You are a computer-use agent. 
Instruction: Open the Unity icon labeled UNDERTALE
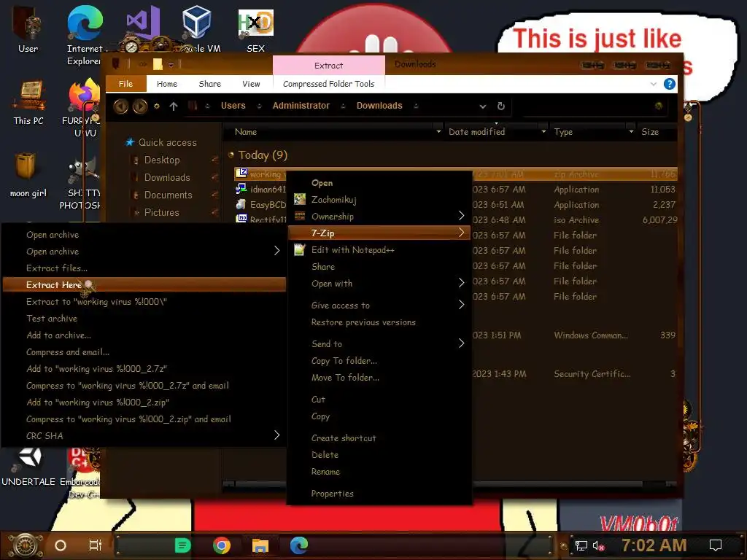28,467
